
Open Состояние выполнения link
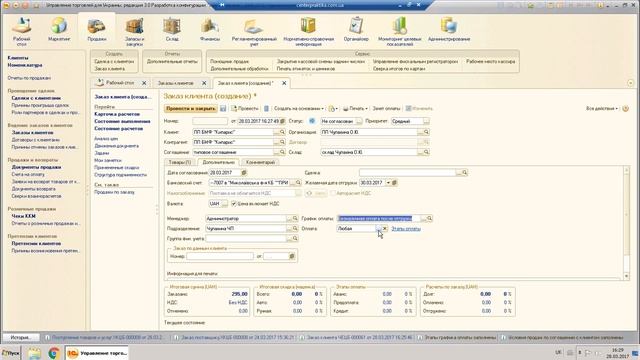[x=122, y=121]
